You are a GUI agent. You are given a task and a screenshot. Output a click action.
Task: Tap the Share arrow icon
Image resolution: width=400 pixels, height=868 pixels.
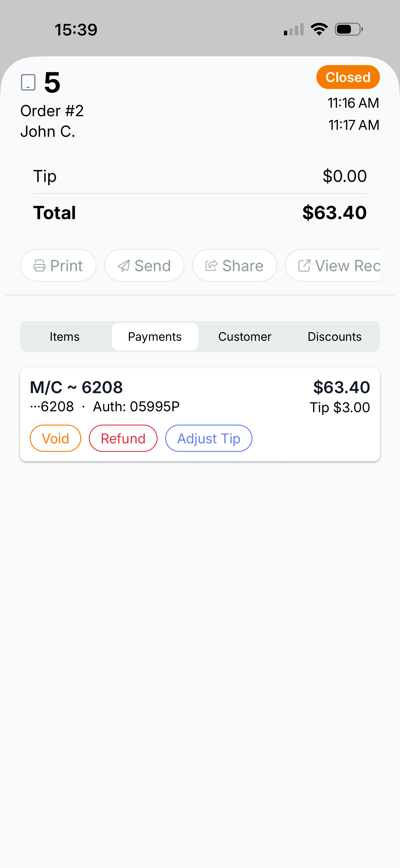[212, 266]
